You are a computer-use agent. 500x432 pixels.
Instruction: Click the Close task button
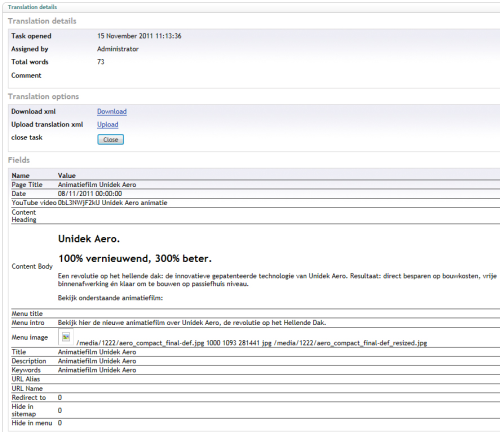pyautogui.click(x=111, y=139)
